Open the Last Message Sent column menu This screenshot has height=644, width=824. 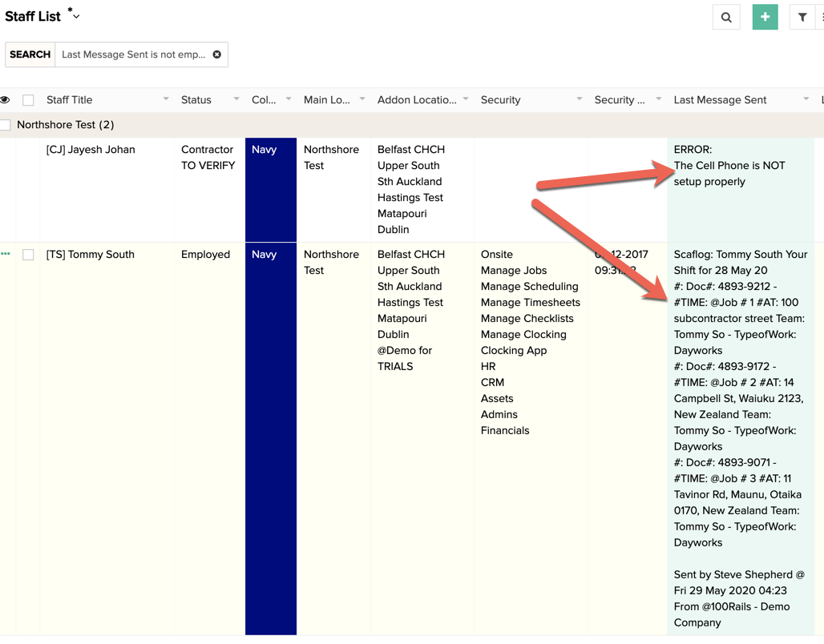[806, 99]
